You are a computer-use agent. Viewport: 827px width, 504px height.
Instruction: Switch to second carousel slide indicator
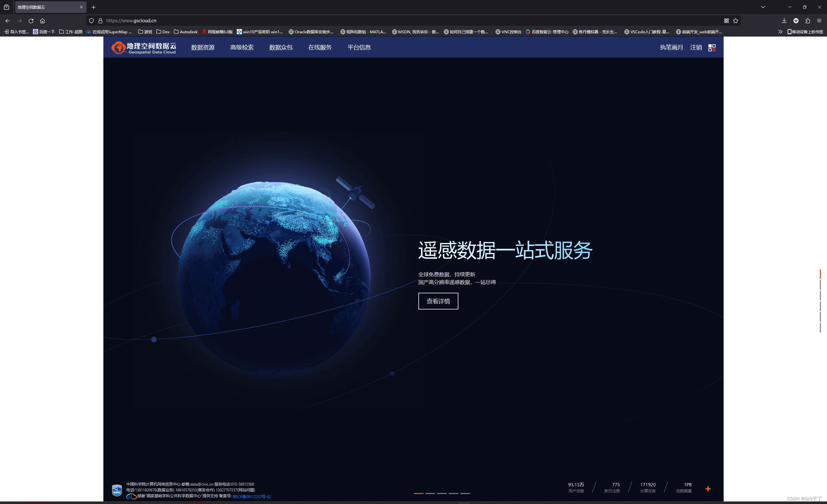430,493
